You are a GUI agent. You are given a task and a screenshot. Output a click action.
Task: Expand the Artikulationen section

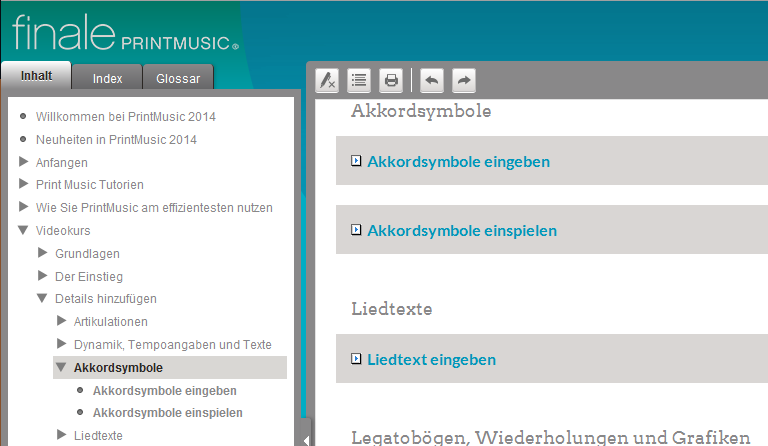(61, 321)
